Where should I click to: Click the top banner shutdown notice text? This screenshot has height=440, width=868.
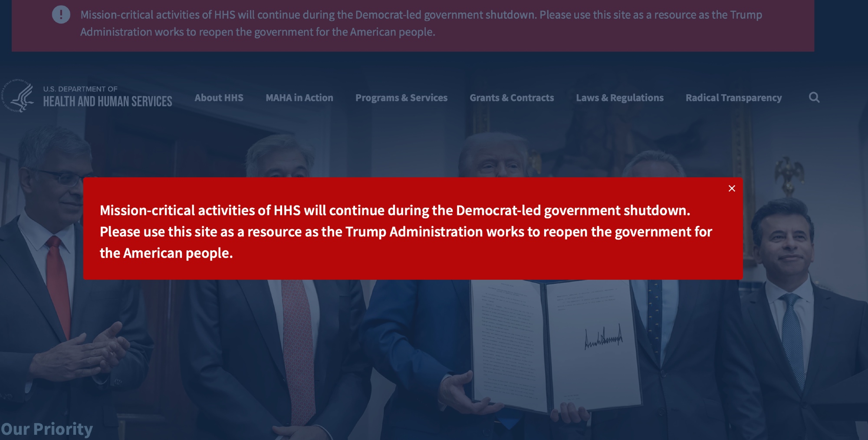[421, 23]
